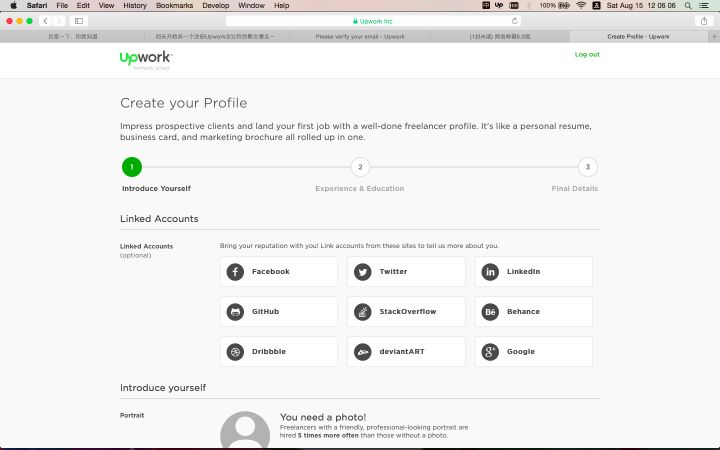Click the GitHub octocat icon
720x450 pixels.
point(235,312)
